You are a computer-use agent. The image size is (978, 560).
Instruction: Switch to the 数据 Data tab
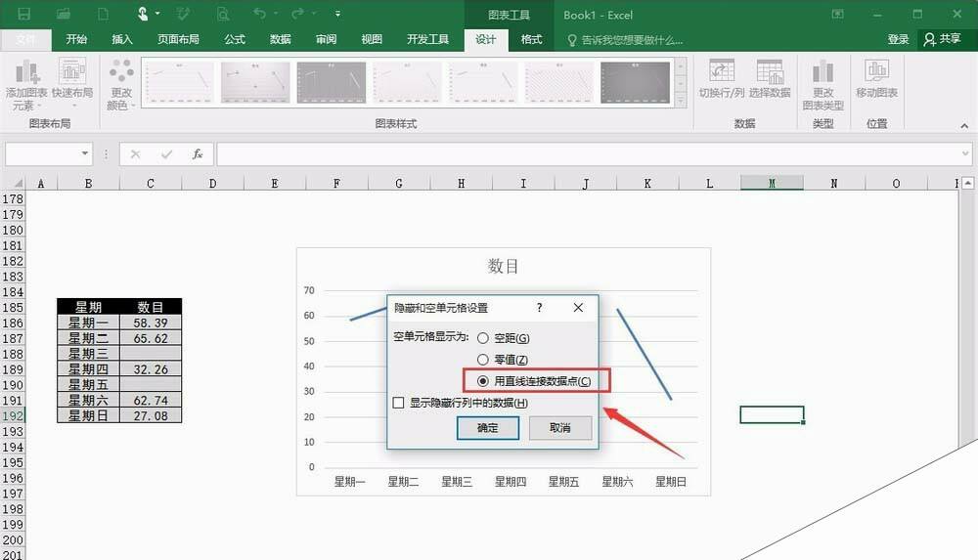(x=280, y=39)
